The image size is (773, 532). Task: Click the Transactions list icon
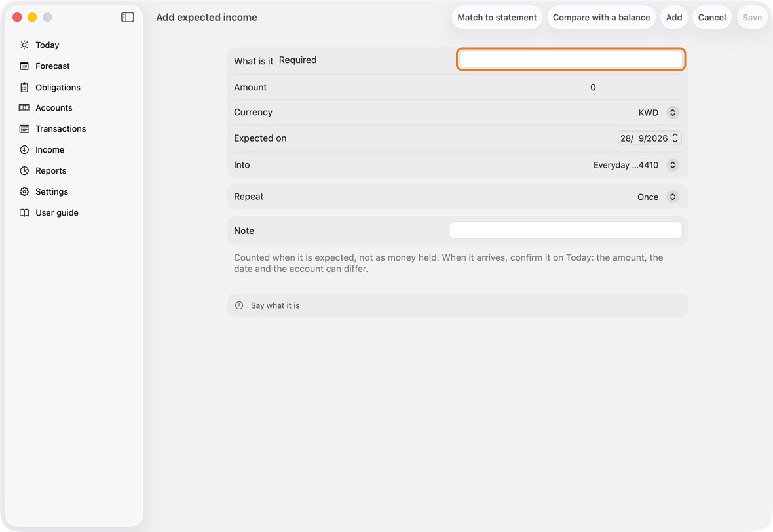(24, 128)
